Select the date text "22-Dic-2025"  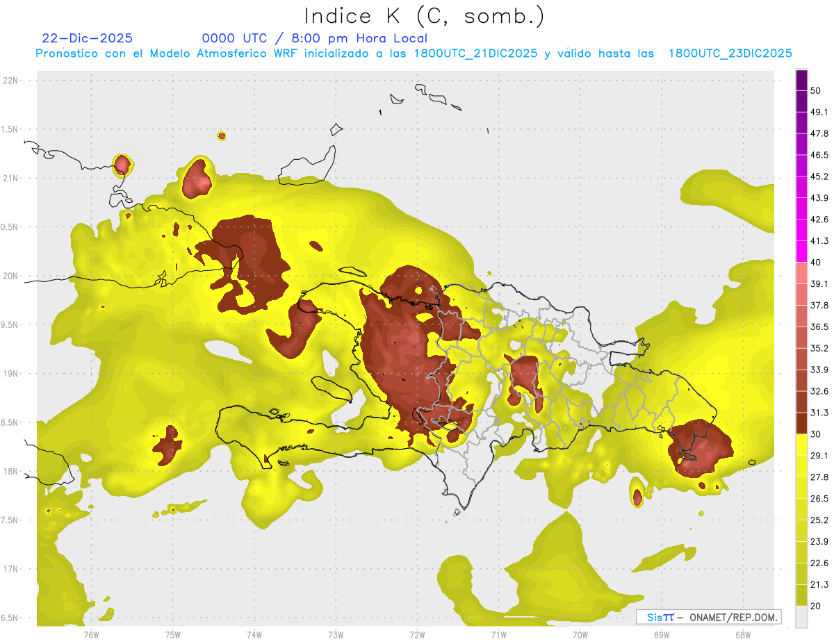88,38
